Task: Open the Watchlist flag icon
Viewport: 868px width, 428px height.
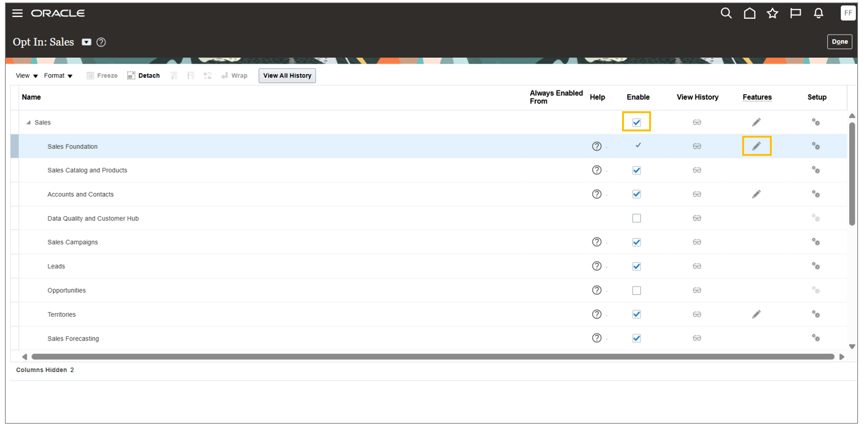Action: click(x=796, y=13)
